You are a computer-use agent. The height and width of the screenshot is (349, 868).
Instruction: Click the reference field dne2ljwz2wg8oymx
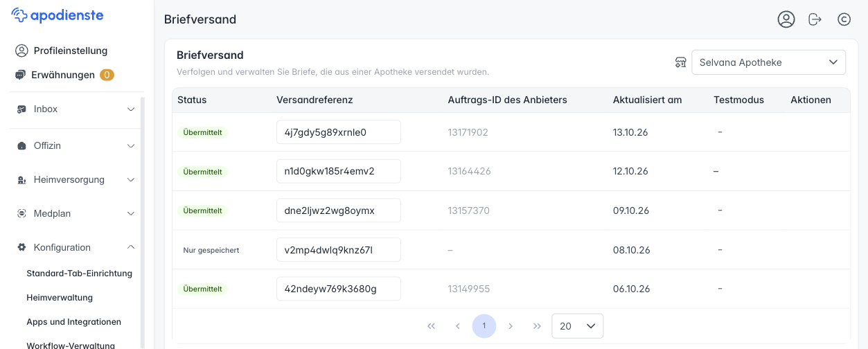339,211
